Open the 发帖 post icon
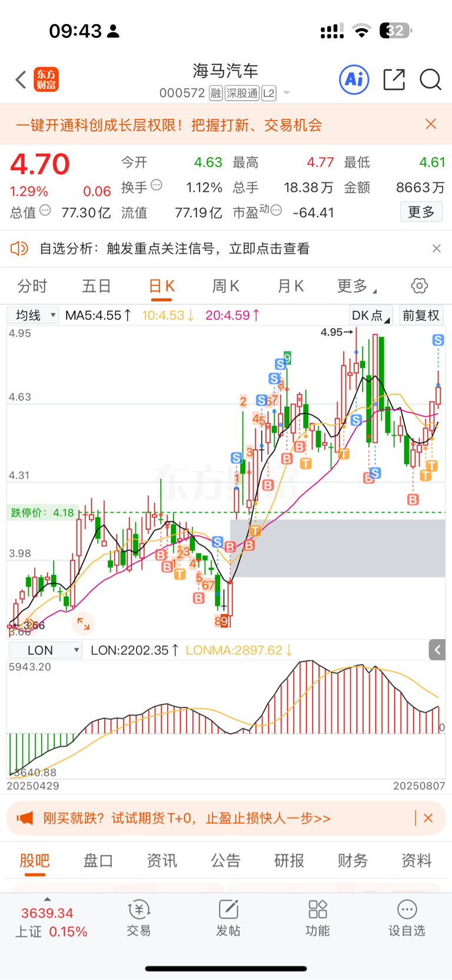Image resolution: width=452 pixels, height=980 pixels. point(228,918)
